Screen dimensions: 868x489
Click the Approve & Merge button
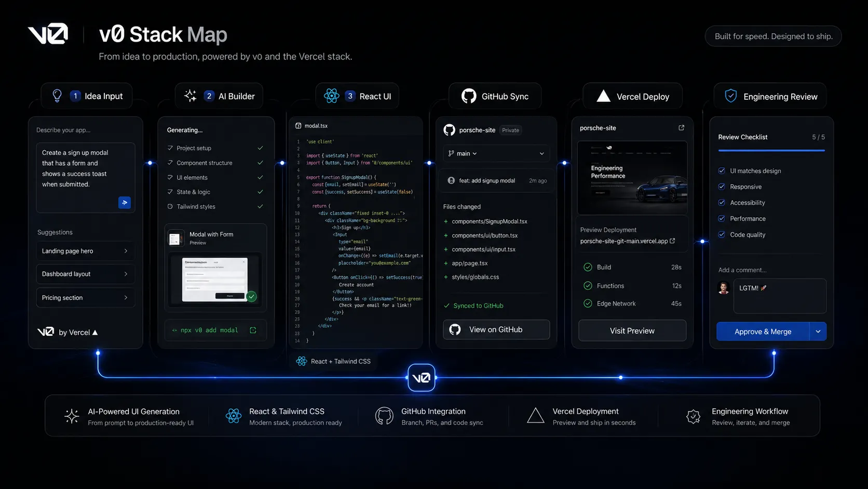pos(763,332)
